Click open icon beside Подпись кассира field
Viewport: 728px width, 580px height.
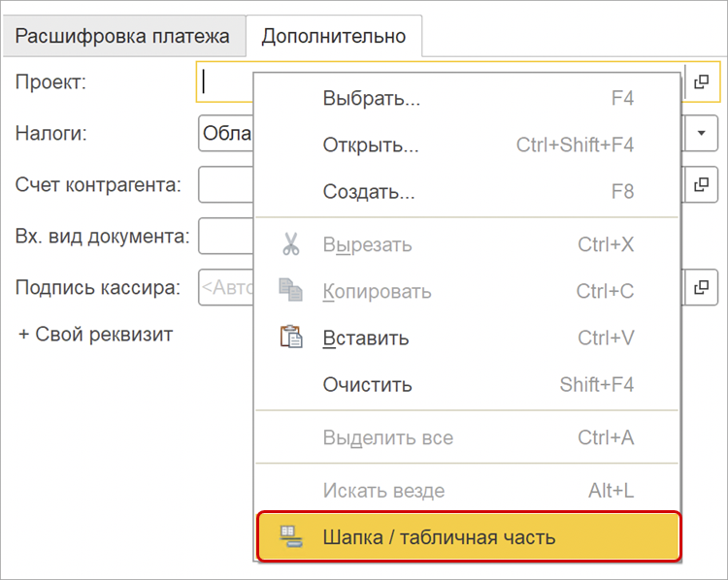pyautogui.click(x=702, y=287)
